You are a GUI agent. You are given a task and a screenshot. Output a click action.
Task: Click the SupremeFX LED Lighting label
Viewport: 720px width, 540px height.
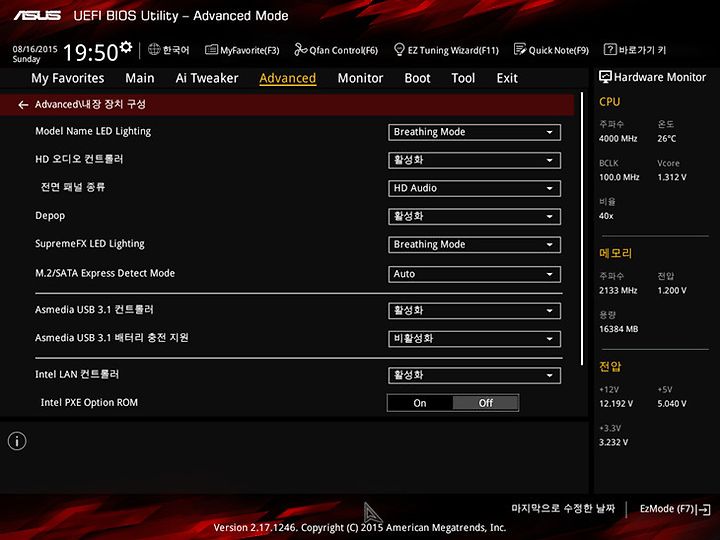pyautogui.click(x=90, y=244)
